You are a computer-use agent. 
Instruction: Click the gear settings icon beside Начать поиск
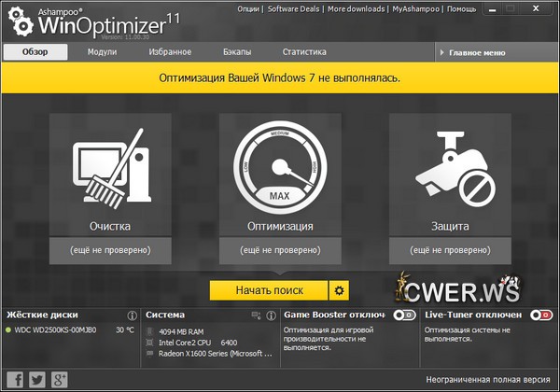340,290
